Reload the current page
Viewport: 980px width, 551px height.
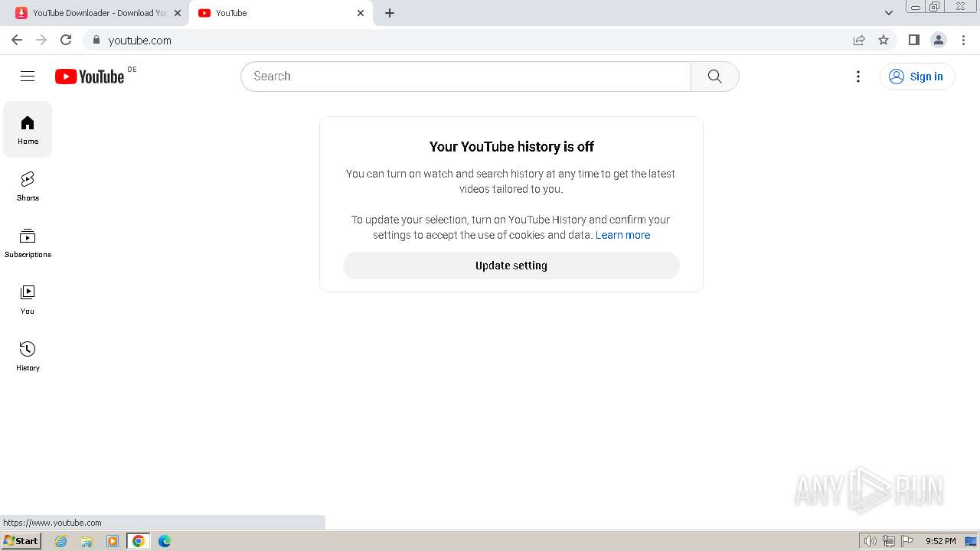(66, 40)
